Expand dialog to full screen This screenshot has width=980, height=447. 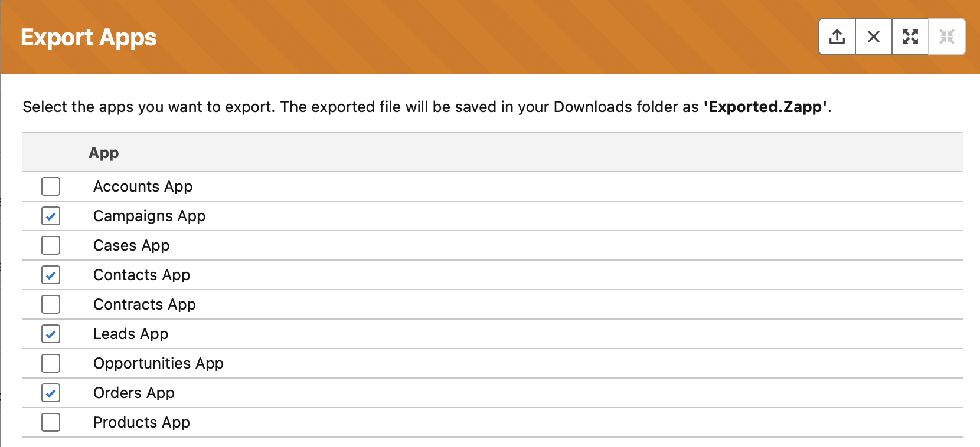click(x=910, y=37)
